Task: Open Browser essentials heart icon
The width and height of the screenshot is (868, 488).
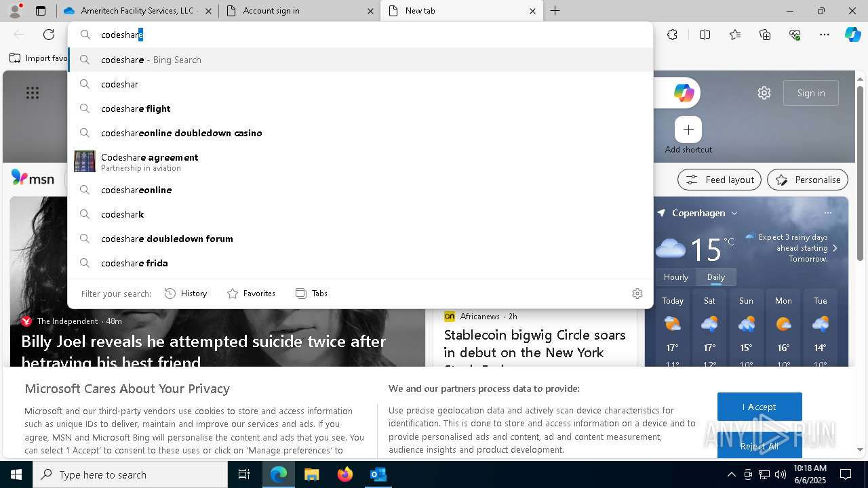Action: tap(795, 35)
